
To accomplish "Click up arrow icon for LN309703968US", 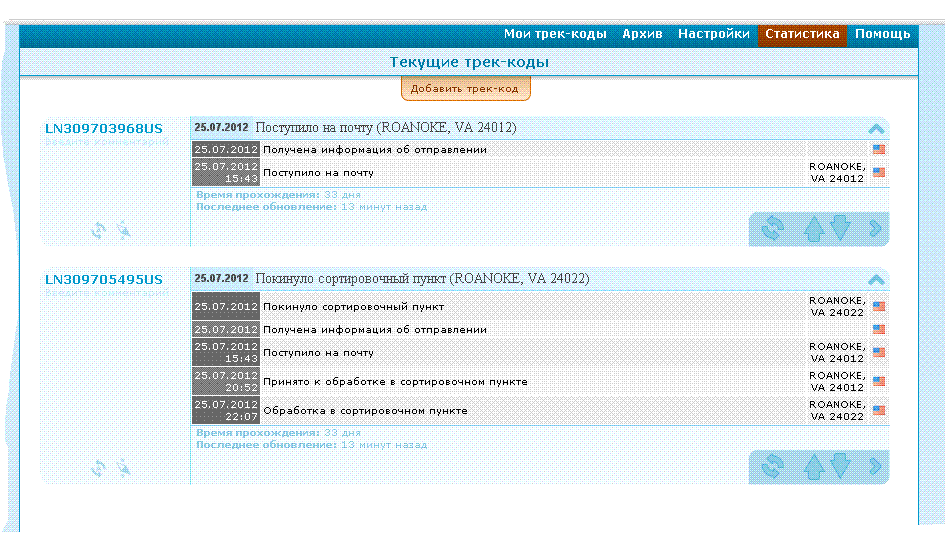I will 813,229.
